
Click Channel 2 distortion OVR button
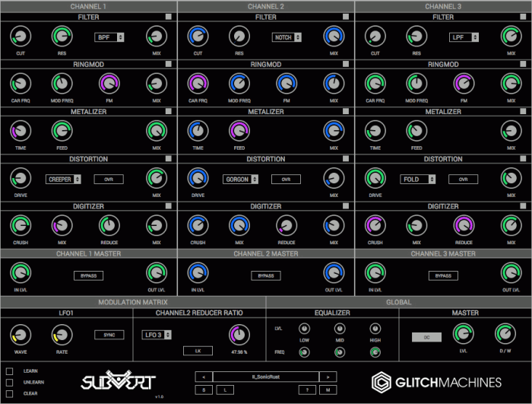point(286,180)
